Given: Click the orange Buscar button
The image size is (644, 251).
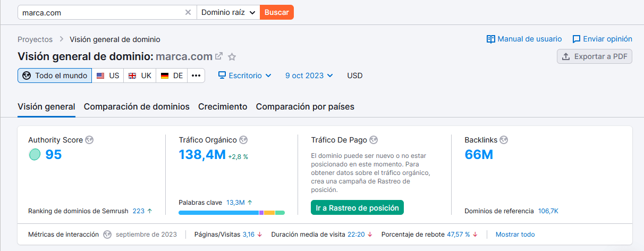Looking at the screenshot, I should pos(277,12).
